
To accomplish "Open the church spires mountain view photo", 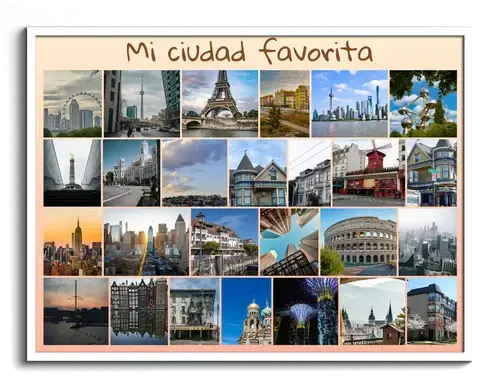I will [x=372, y=311].
